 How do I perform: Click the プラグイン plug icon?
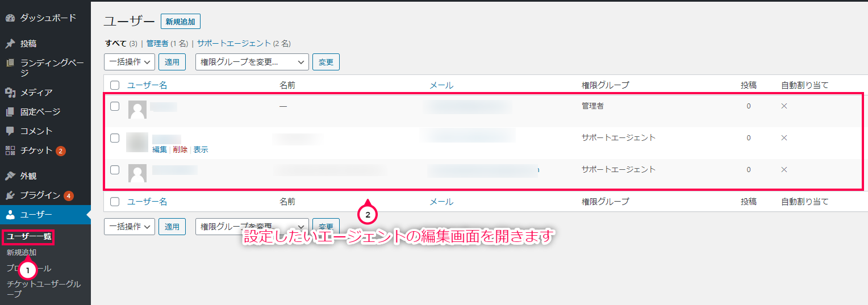[x=10, y=195]
